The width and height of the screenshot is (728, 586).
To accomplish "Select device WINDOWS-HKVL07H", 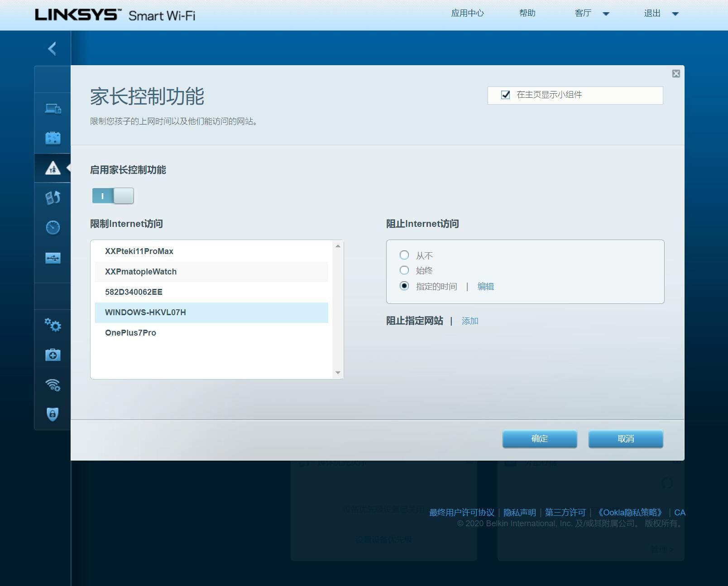I will click(211, 312).
